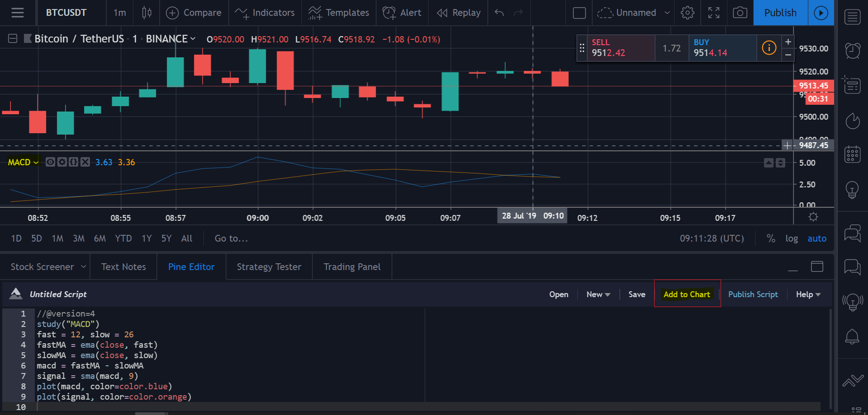Click Go to... date button
Viewport: 868px width, 415px height.
pos(231,238)
